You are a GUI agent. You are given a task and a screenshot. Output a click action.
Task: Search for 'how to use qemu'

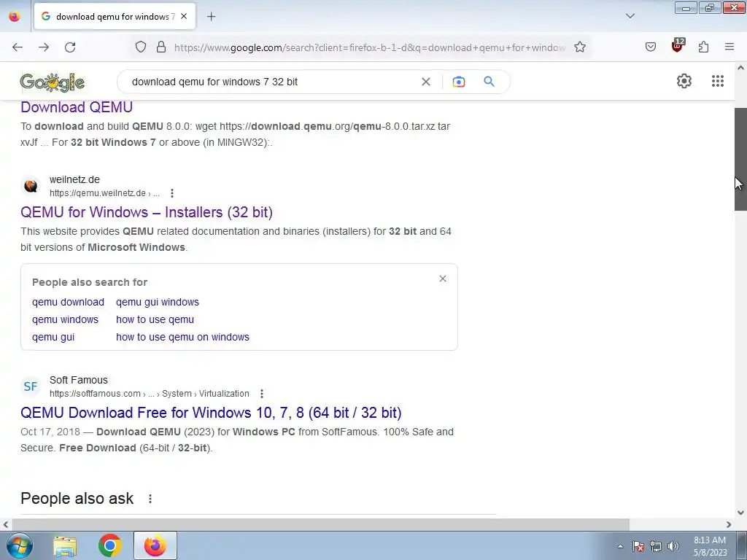[155, 319]
